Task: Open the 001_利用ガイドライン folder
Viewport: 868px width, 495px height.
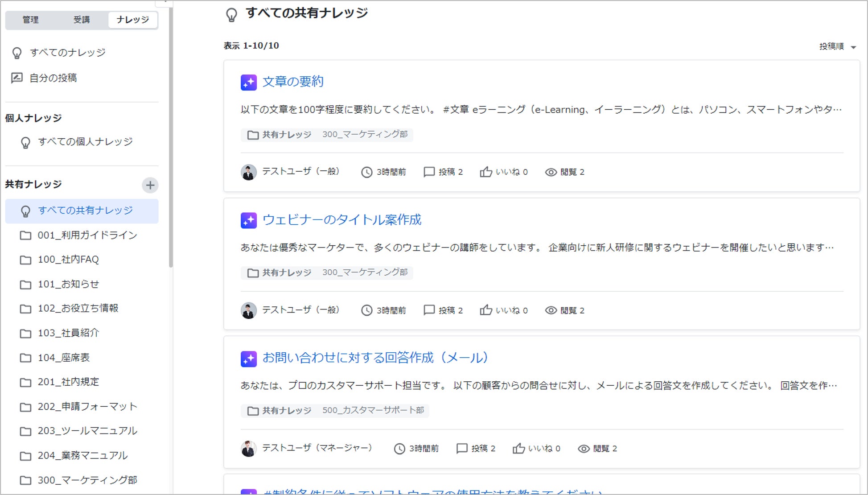Action: coord(87,235)
